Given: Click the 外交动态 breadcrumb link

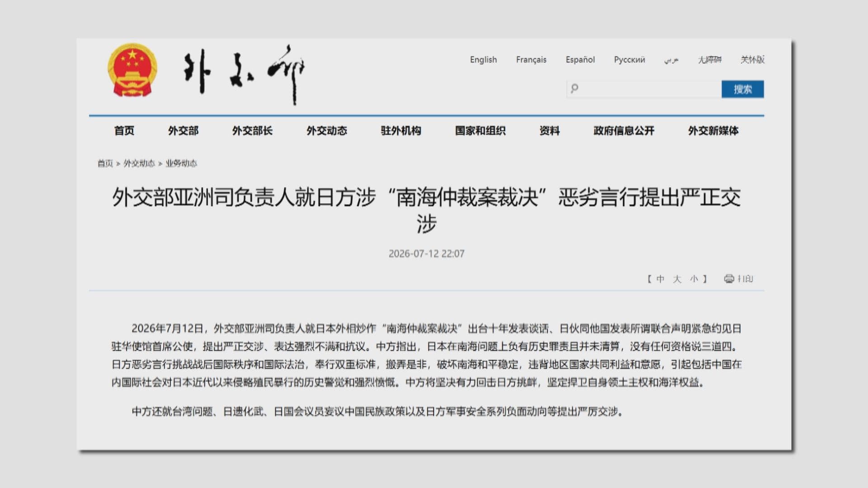Looking at the screenshot, I should [x=139, y=163].
